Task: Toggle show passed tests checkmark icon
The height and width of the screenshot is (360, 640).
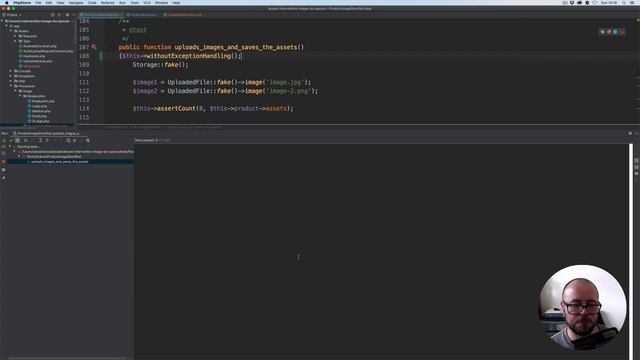Action: click(11, 140)
